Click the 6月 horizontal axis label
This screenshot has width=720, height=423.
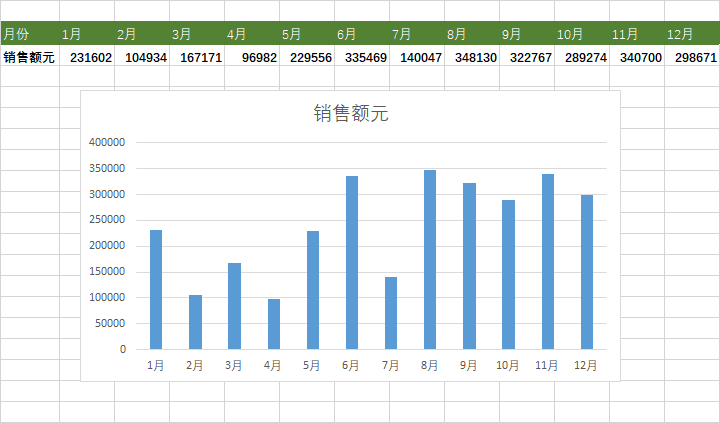click(x=351, y=366)
